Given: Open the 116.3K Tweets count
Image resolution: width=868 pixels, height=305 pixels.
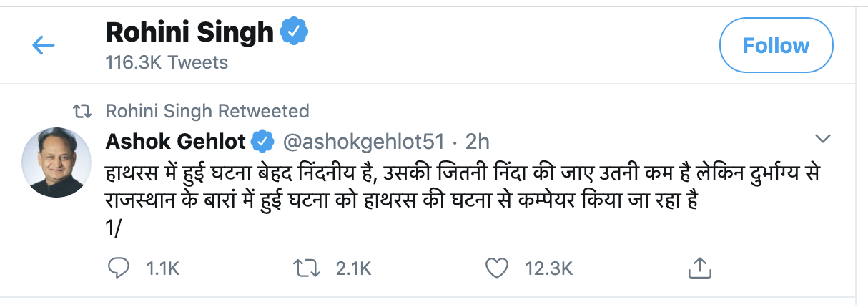Looking at the screenshot, I should tap(167, 62).
